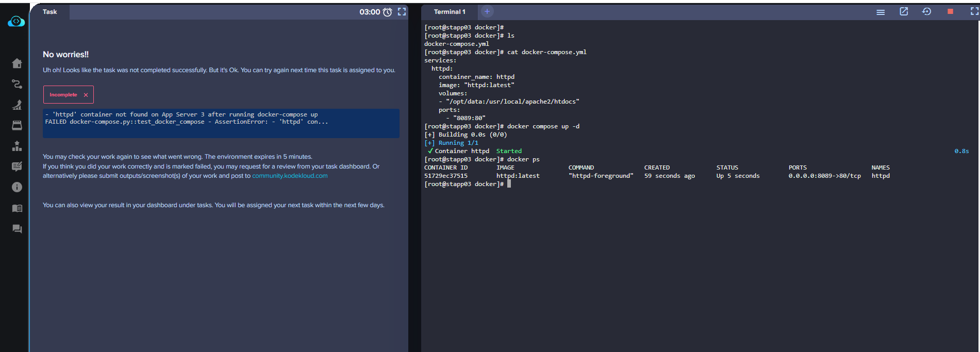Click the terminal command prompt cursor

click(509, 184)
